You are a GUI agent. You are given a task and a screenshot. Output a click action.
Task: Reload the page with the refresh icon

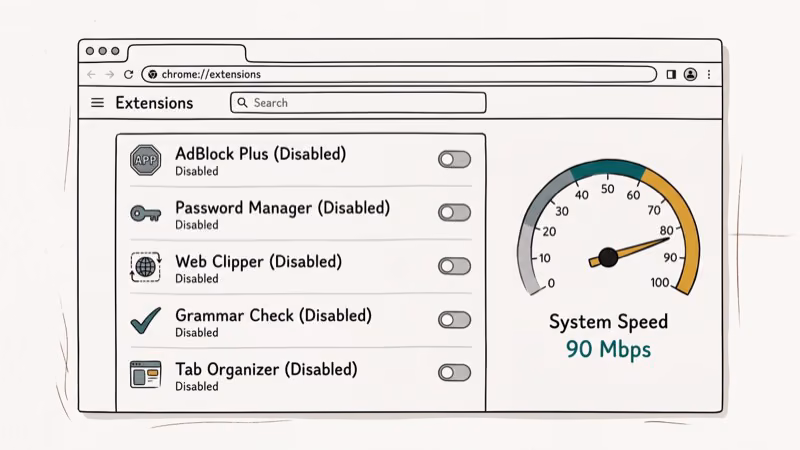(129, 74)
